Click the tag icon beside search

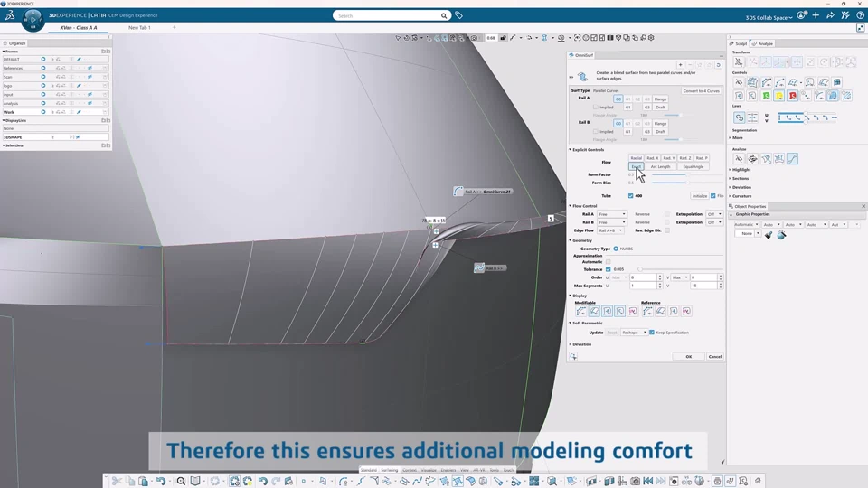pos(459,15)
